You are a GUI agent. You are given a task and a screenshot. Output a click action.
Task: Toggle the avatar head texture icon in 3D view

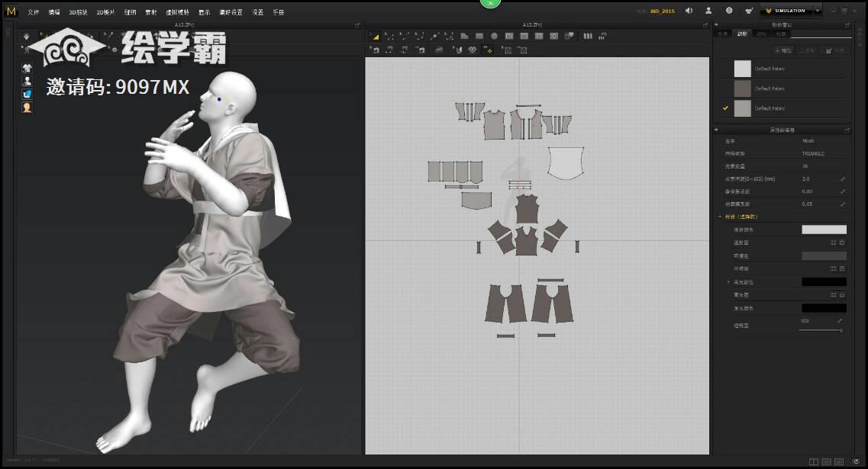pos(27,108)
